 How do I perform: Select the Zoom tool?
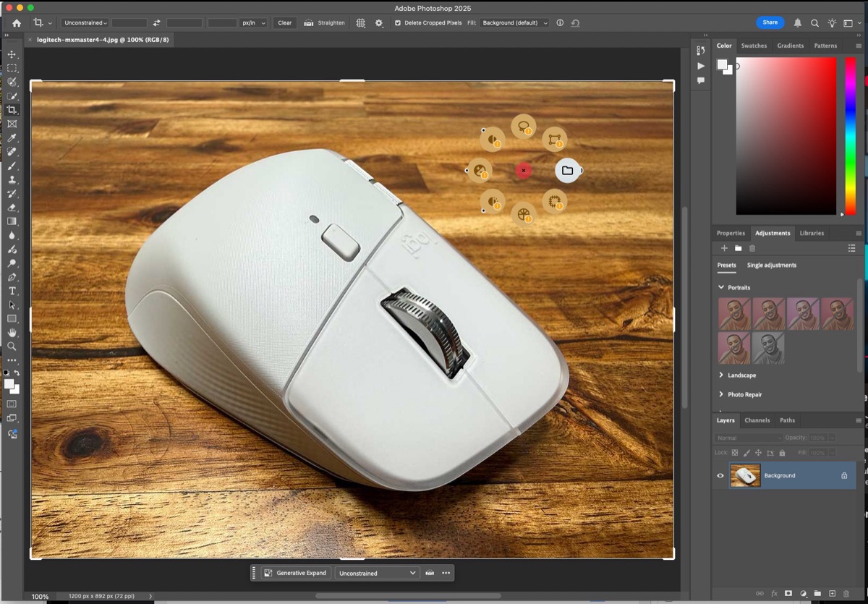pyautogui.click(x=12, y=346)
